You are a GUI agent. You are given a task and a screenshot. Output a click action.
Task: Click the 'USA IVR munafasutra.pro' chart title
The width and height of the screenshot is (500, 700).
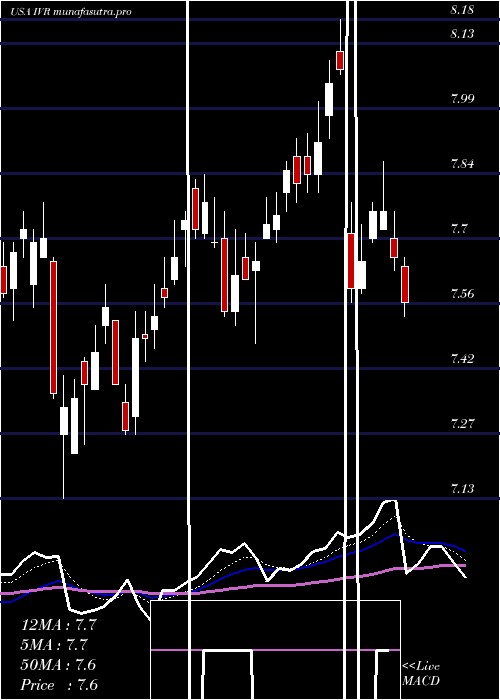[x=71, y=12]
